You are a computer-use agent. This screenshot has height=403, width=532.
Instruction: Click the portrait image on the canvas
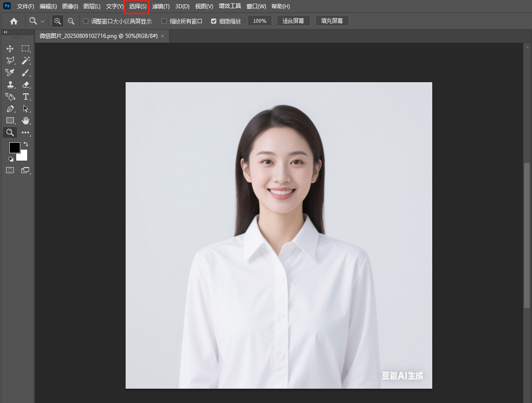pos(279,235)
